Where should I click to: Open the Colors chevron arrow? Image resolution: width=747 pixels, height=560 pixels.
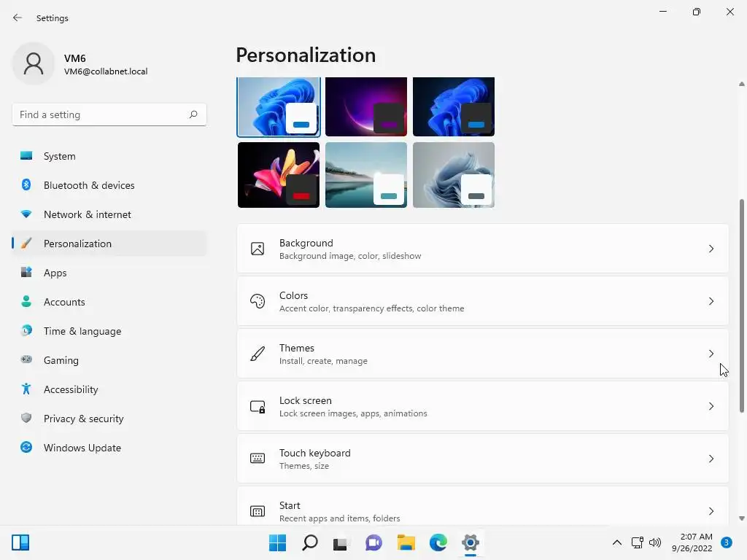(711, 301)
